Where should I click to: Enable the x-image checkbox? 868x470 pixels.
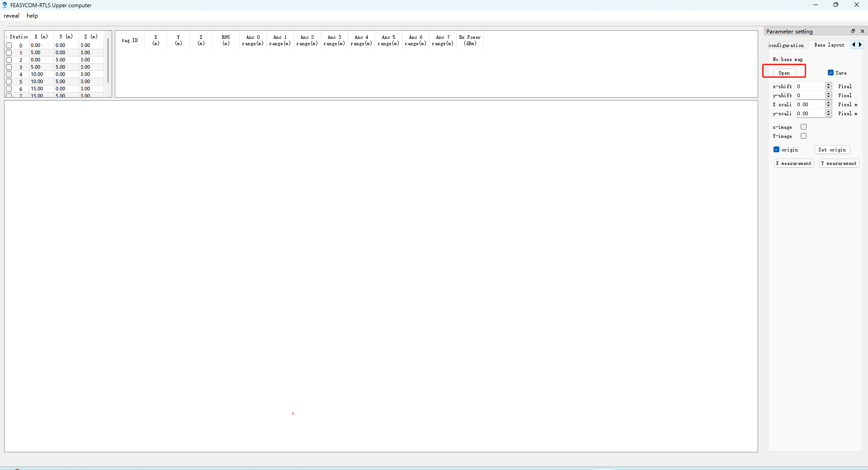(x=804, y=127)
